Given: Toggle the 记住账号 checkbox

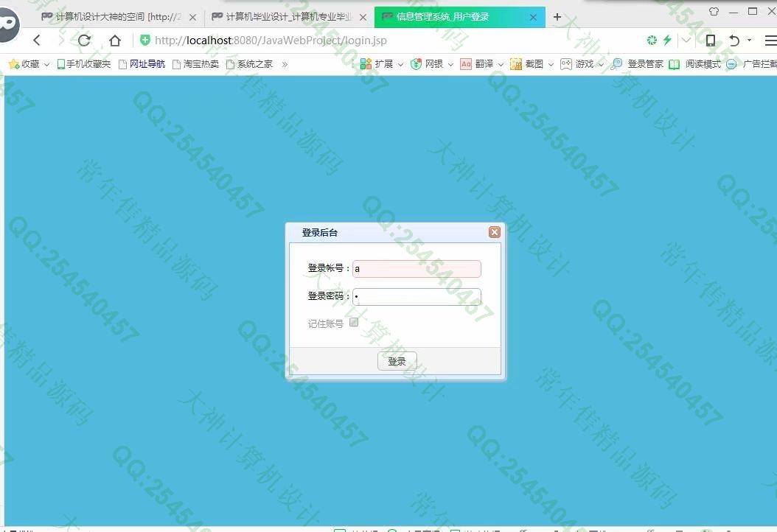Looking at the screenshot, I should click(x=354, y=323).
